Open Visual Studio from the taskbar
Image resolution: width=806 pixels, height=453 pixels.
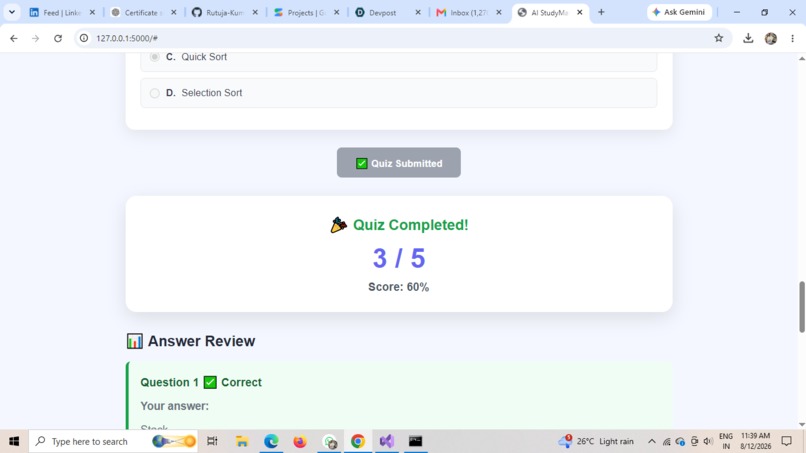coord(387,441)
